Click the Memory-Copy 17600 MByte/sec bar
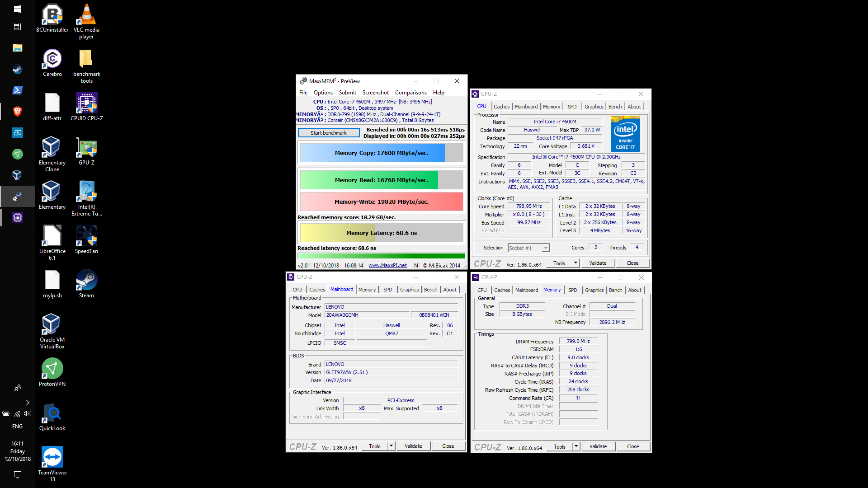 pos(382,153)
